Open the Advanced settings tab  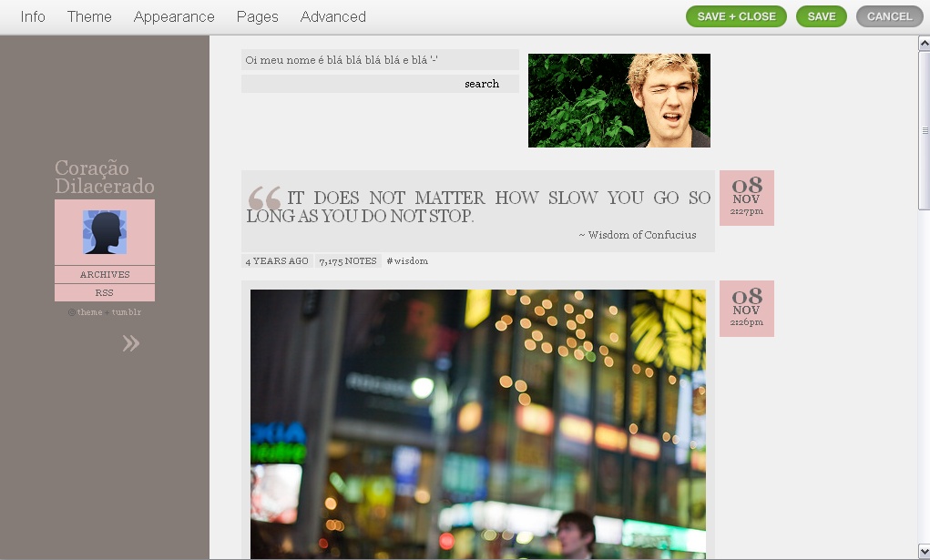point(332,16)
